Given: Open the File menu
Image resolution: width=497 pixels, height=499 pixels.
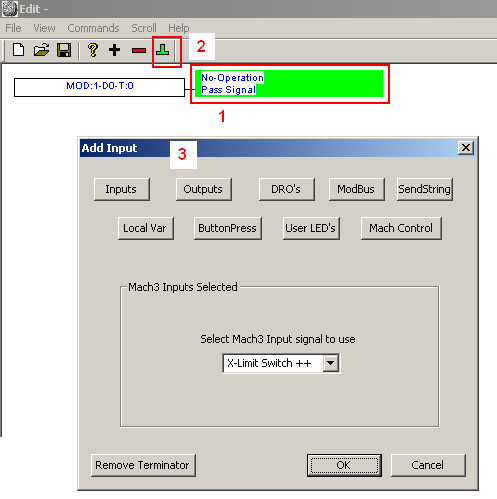Looking at the screenshot, I should point(13,28).
